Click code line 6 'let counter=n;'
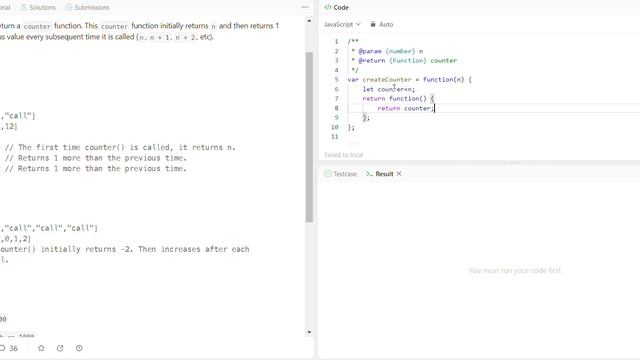The image size is (640, 360). click(x=389, y=89)
